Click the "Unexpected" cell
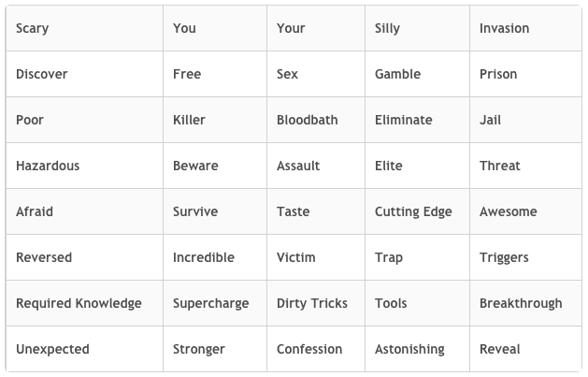 [x=52, y=349]
